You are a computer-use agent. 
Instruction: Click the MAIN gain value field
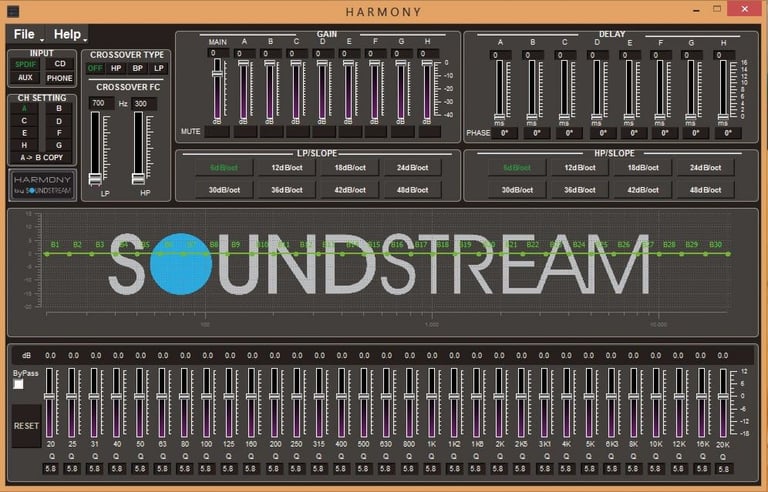point(218,53)
